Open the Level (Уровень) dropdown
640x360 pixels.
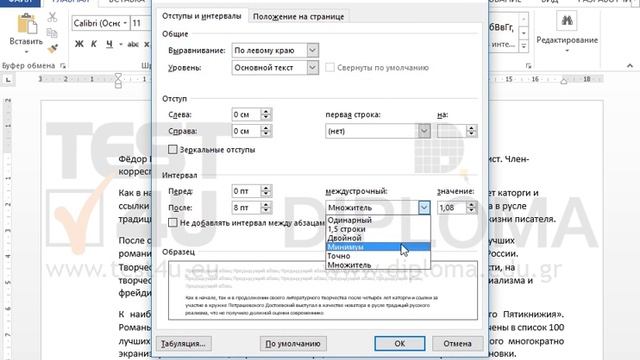(312, 67)
